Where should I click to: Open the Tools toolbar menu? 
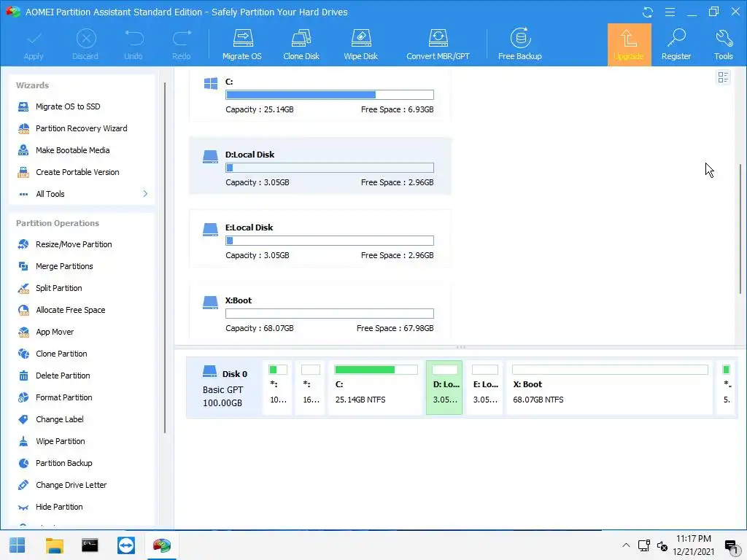click(723, 44)
